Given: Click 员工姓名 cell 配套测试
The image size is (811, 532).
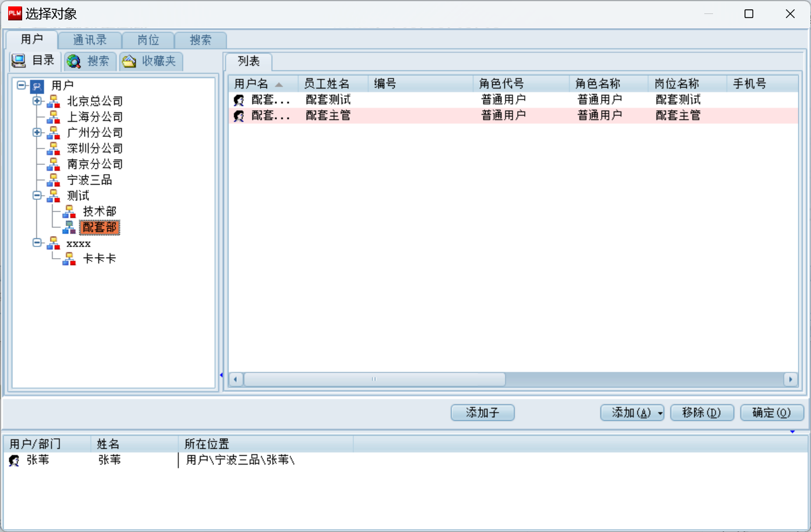Looking at the screenshot, I should [x=328, y=100].
